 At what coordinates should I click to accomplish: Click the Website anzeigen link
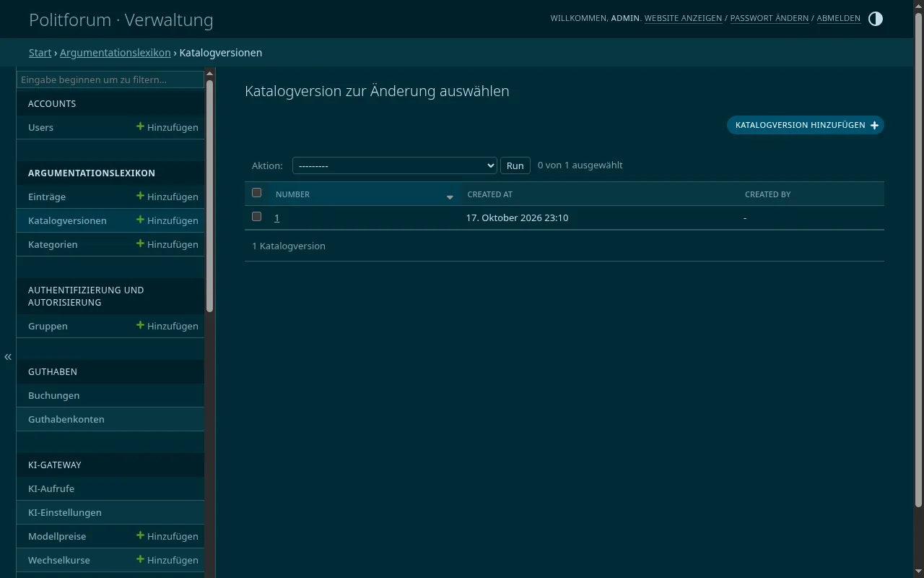tap(683, 18)
